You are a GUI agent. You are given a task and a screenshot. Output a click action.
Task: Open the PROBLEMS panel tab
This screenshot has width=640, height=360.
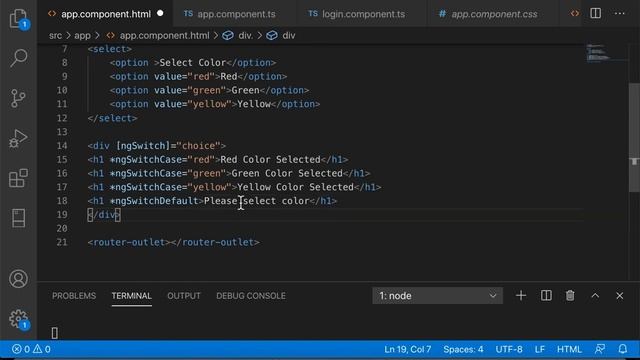[74, 296]
